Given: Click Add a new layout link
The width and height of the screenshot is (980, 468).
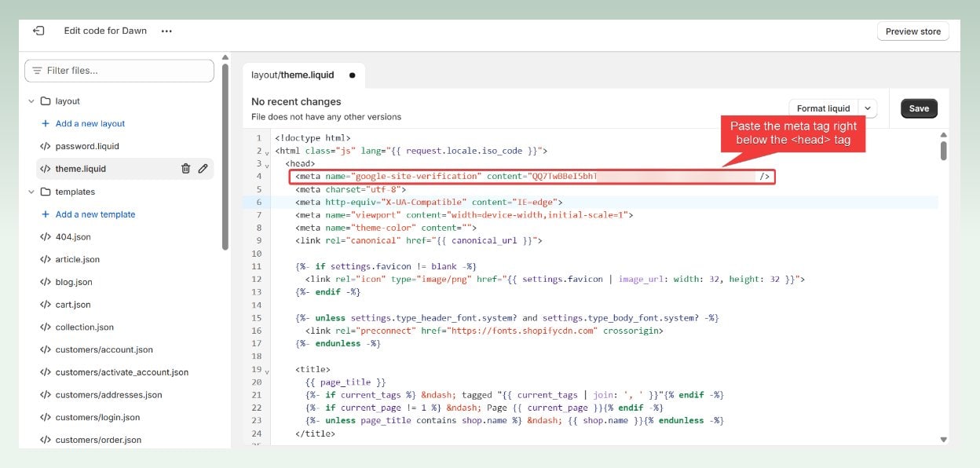Looking at the screenshot, I should (x=90, y=124).
